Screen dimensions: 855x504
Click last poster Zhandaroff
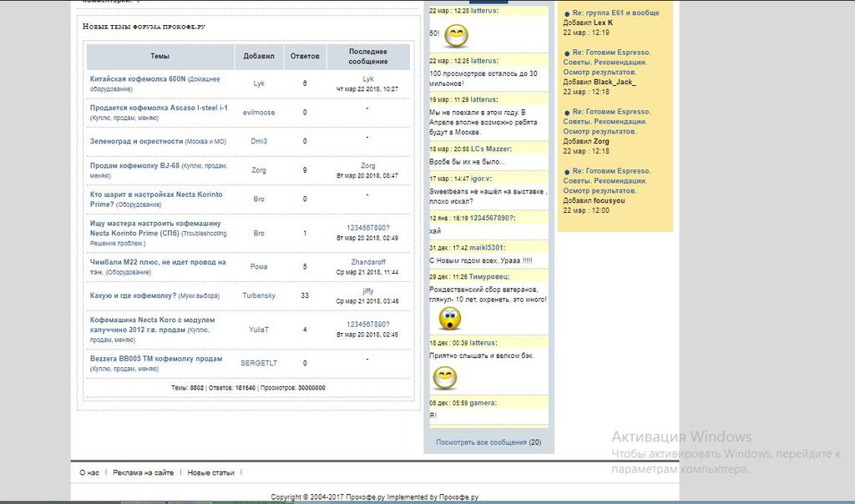[x=368, y=262]
